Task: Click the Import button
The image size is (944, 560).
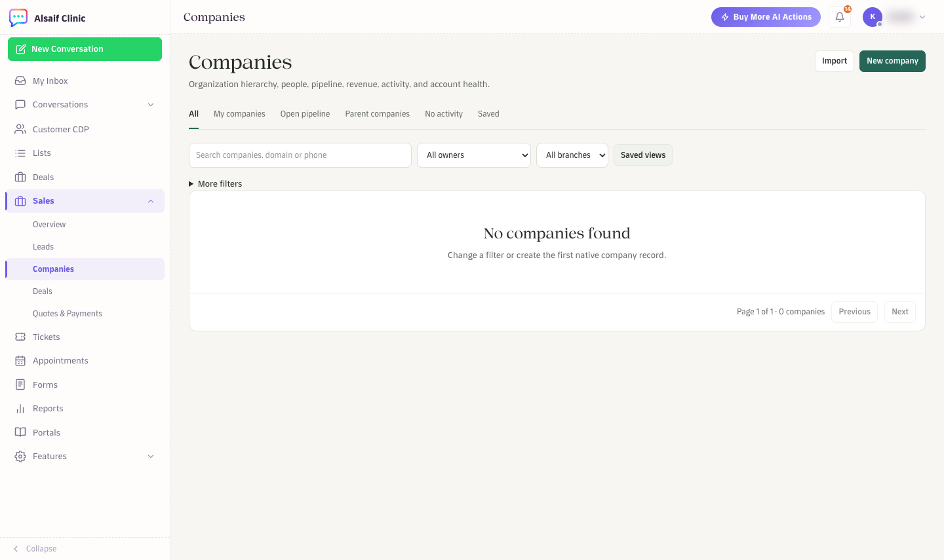Action: [835, 61]
